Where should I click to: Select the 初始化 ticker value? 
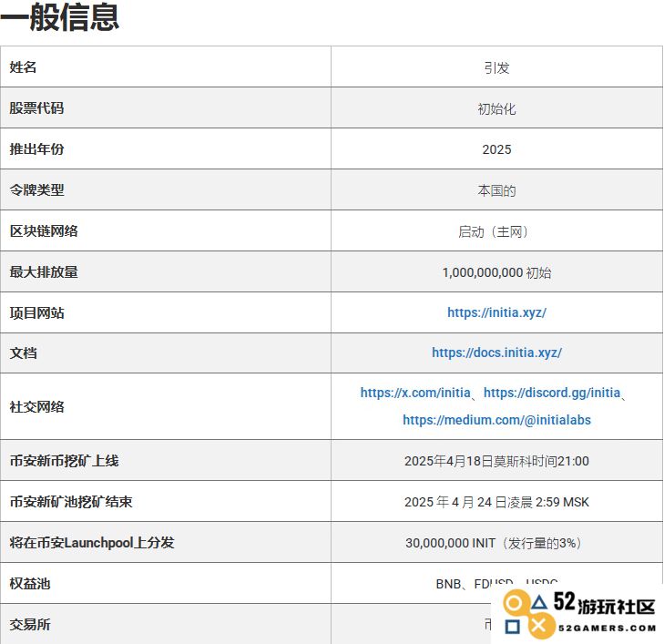(x=496, y=108)
